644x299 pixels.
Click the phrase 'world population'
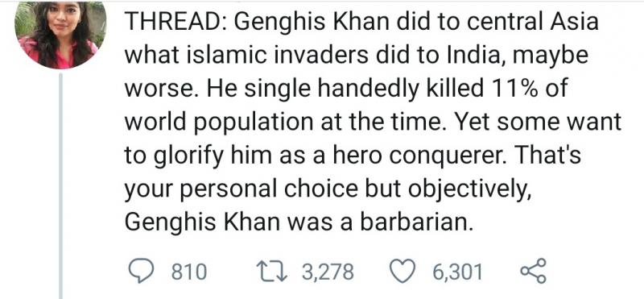(218, 123)
